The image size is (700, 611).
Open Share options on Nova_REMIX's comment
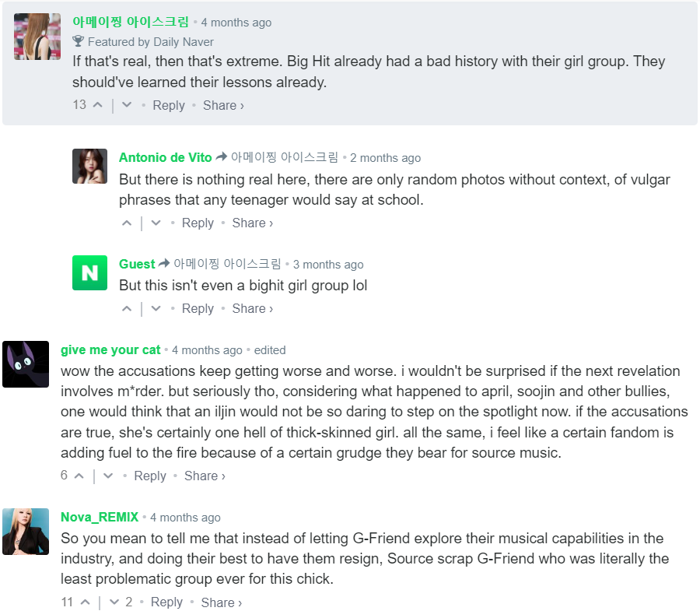click(222, 602)
